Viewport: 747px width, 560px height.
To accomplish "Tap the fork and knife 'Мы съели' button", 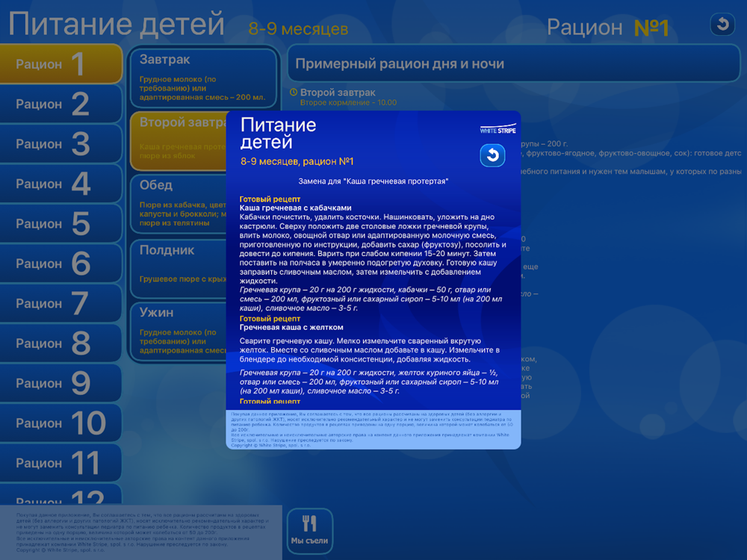I will click(310, 531).
